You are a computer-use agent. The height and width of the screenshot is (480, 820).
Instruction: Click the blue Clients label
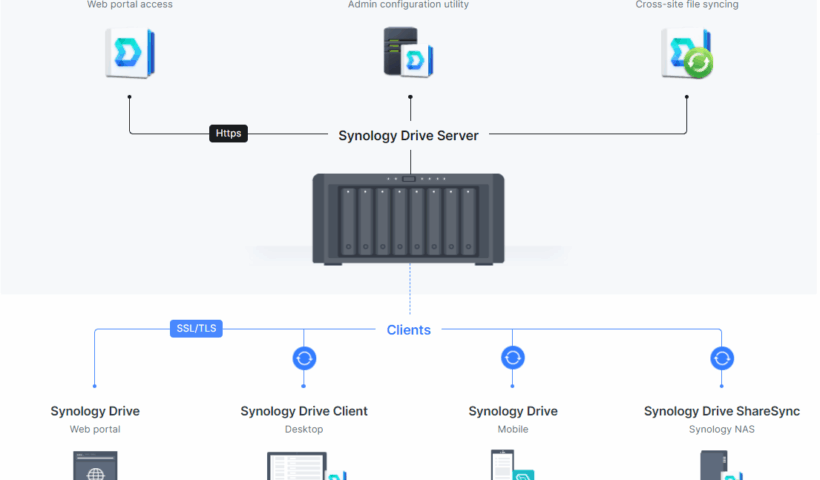[x=409, y=330]
